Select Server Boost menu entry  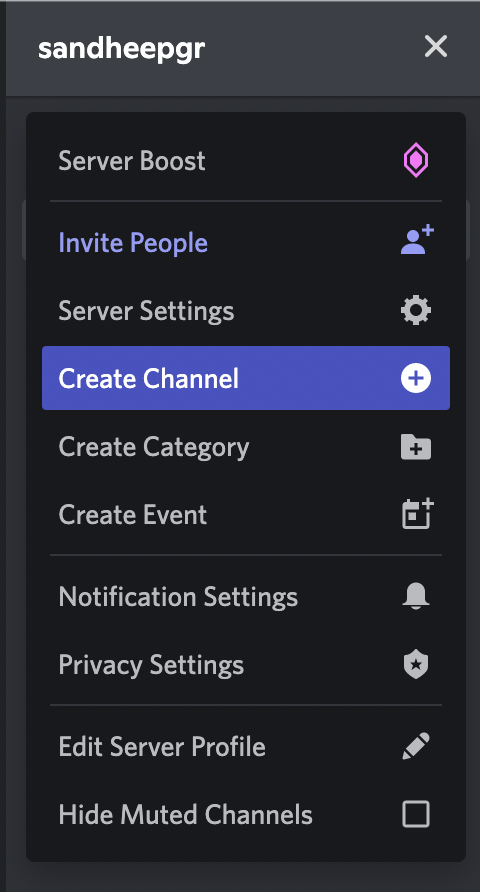coord(246,161)
